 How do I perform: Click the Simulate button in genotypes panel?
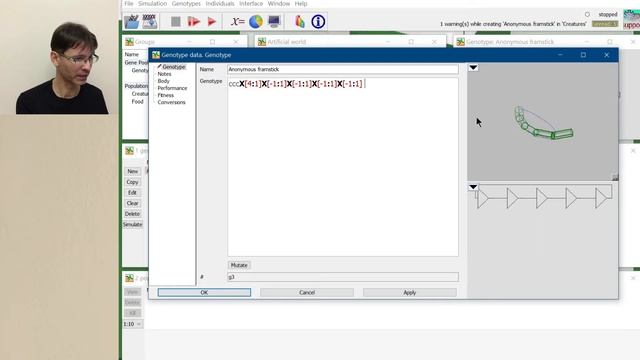[133, 224]
